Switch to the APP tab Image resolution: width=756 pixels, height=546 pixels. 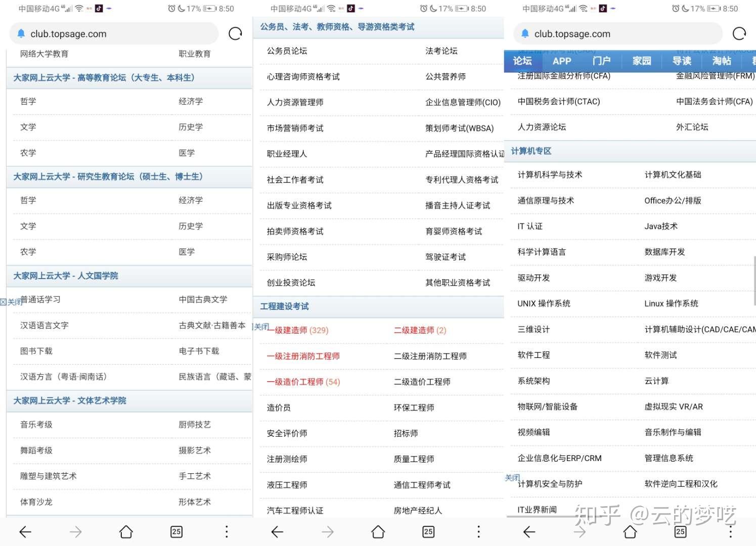pos(562,61)
